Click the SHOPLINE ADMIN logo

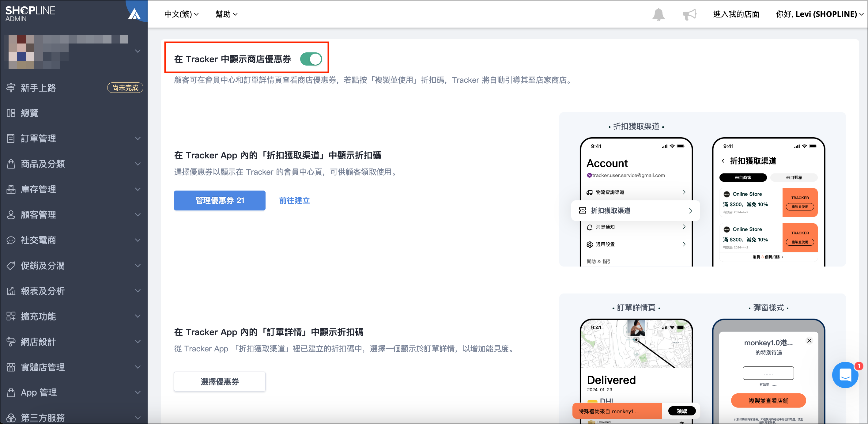[x=30, y=13]
